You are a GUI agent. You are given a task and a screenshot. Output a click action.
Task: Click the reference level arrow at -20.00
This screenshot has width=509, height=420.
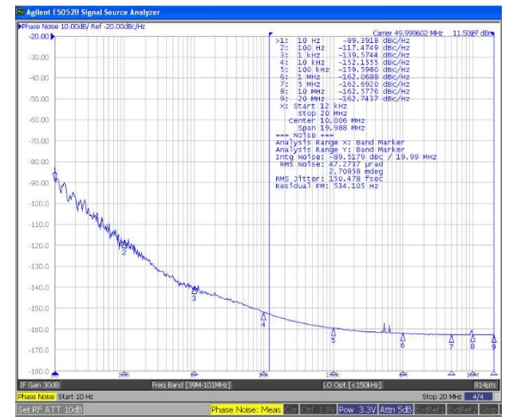[53, 37]
